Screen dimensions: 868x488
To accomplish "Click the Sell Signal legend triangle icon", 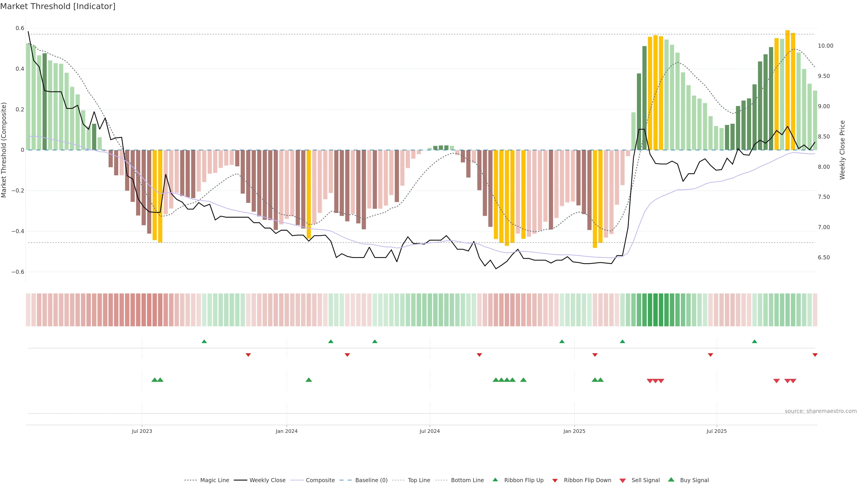I will pyautogui.click(x=623, y=481).
